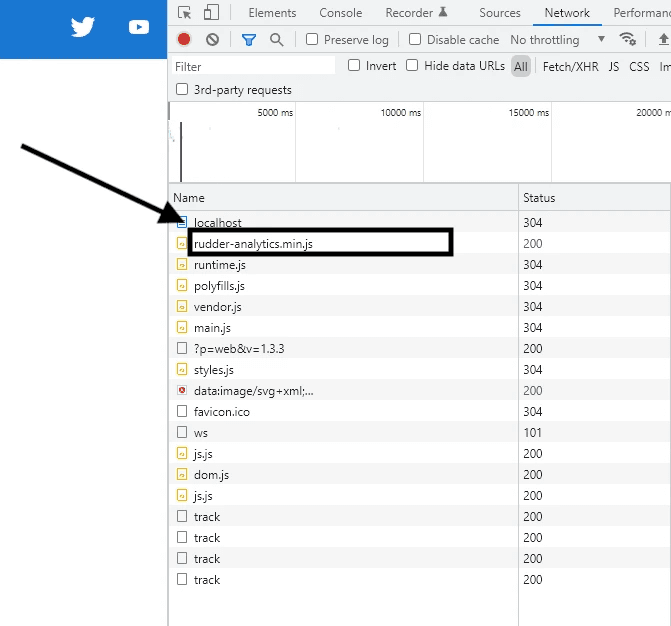This screenshot has height=626, width=671.
Task: Switch to the Console tab
Action: click(340, 13)
